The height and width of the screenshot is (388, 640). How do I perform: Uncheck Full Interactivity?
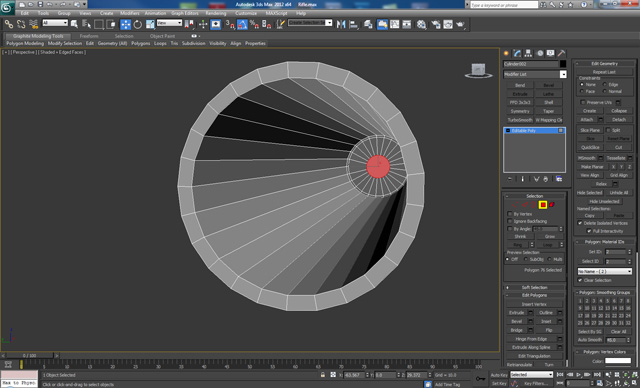[589, 231]
